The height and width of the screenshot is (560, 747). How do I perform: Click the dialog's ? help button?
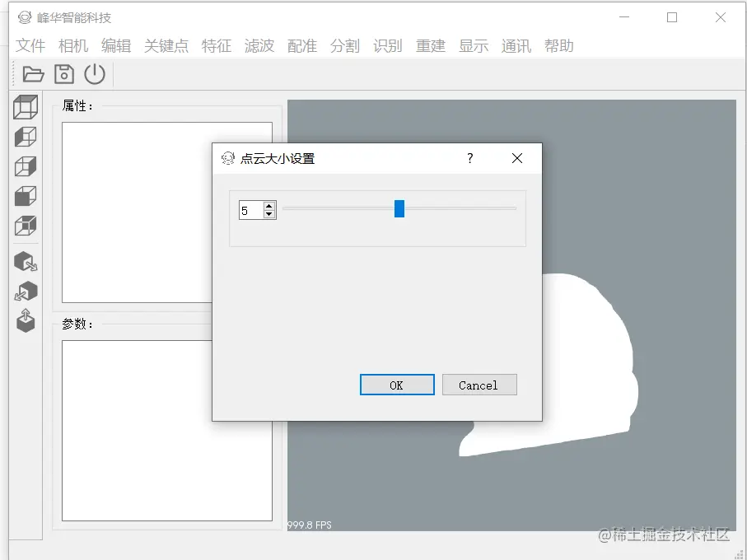(x=469, y=159)
